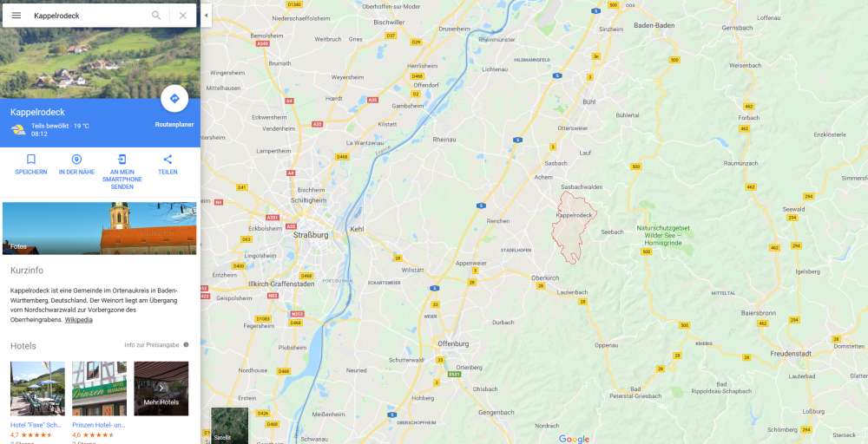Click the search magnifier icon
Viewport: 868px width, 444px height.
pos(156,16)
